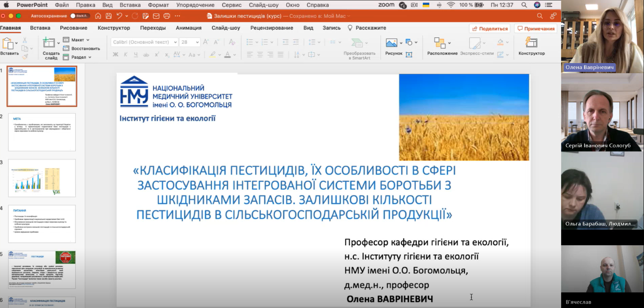Align text left
This screenshot has height=308, width=644.
click(250, 54)
